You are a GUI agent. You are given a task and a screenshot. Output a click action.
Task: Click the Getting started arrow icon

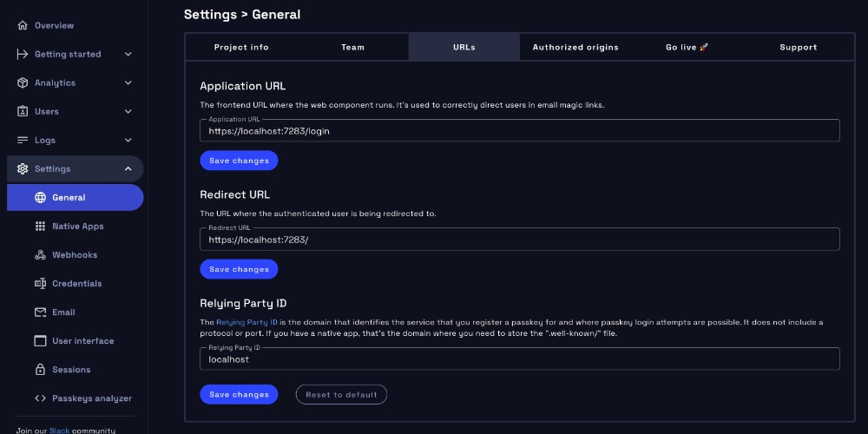click(x=23, y=54)
